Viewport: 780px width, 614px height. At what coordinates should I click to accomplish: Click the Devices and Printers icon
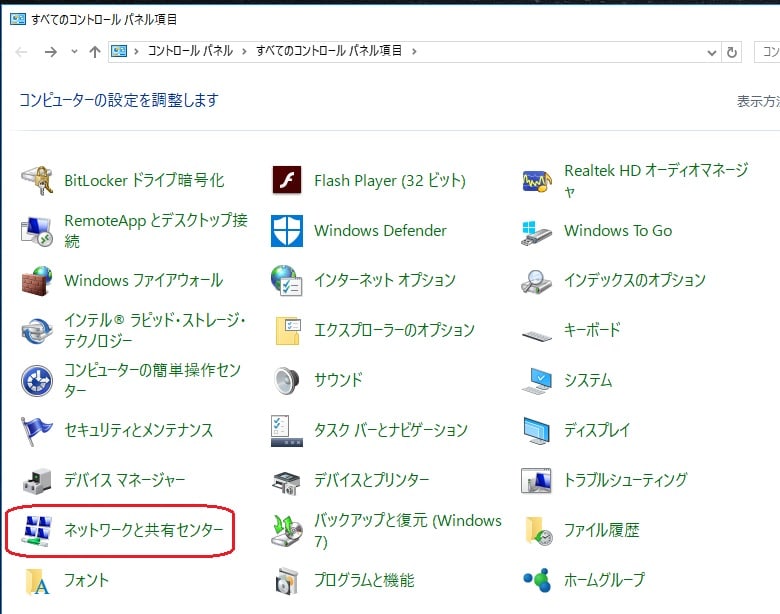[x=287, y=483]
